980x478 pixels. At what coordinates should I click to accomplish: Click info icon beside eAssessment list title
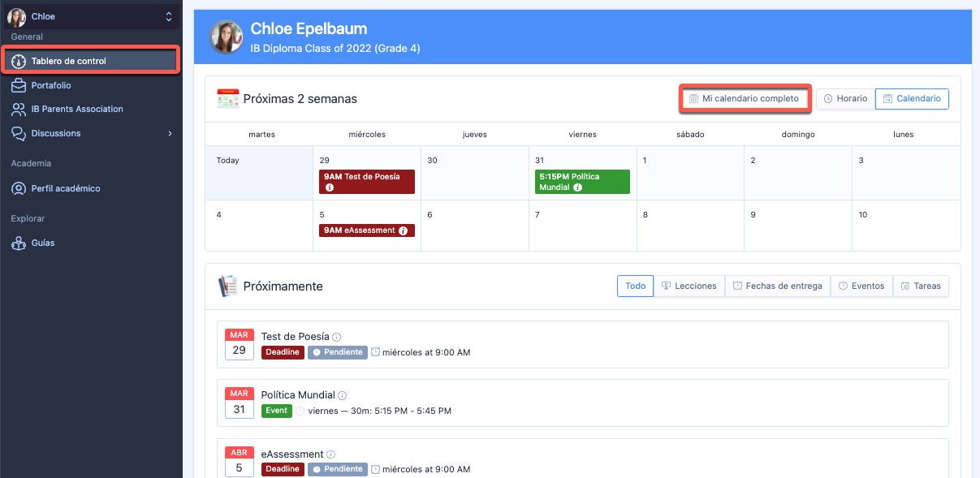click(331, 454)
